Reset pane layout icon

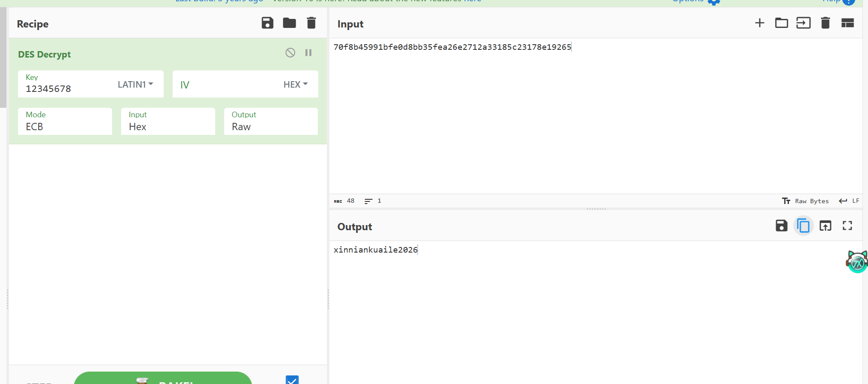click(x=847, y=23)
